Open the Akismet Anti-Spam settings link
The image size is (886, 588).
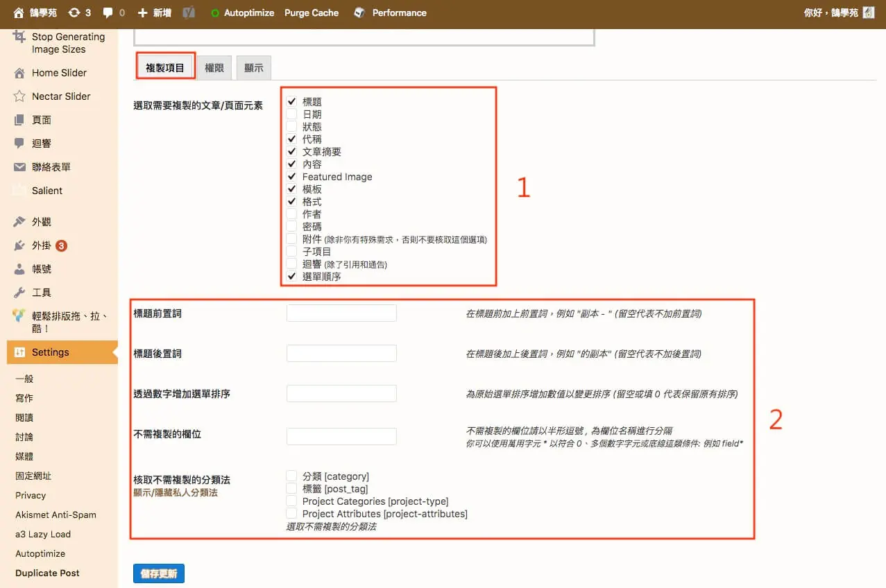[56, 514]
